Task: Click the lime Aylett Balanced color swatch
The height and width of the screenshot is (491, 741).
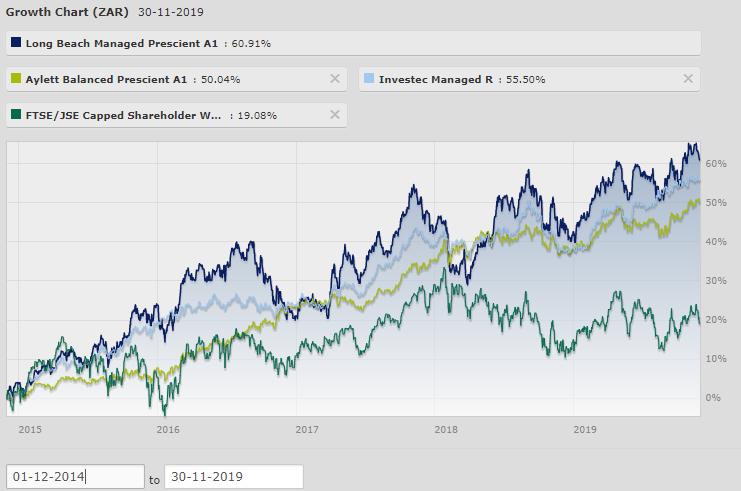Action: [x=15, y=79]
